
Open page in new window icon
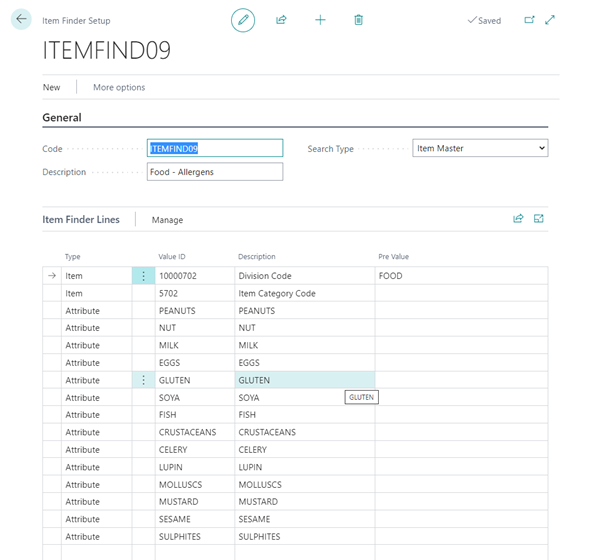click(529, 20)
